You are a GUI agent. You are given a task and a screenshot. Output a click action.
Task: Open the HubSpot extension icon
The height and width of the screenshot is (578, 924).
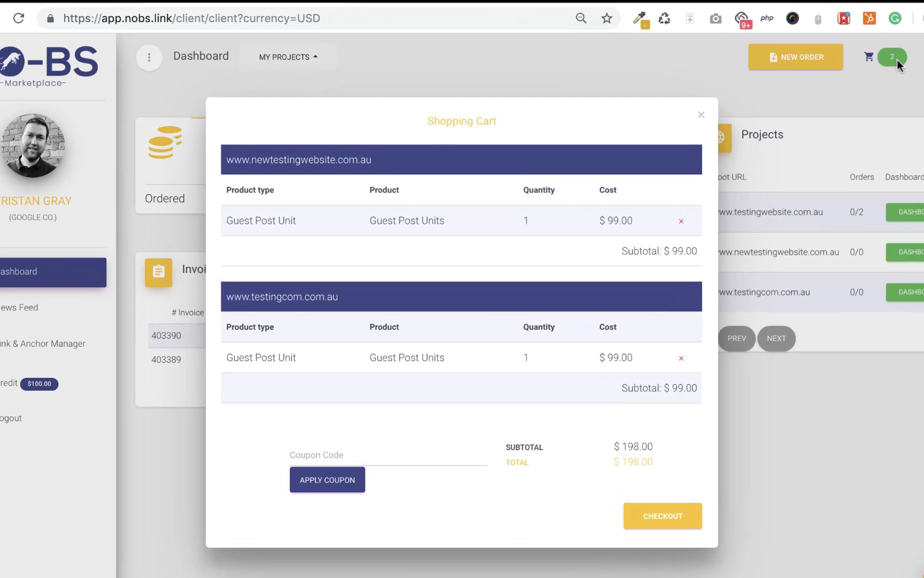(x=869, y=18)
